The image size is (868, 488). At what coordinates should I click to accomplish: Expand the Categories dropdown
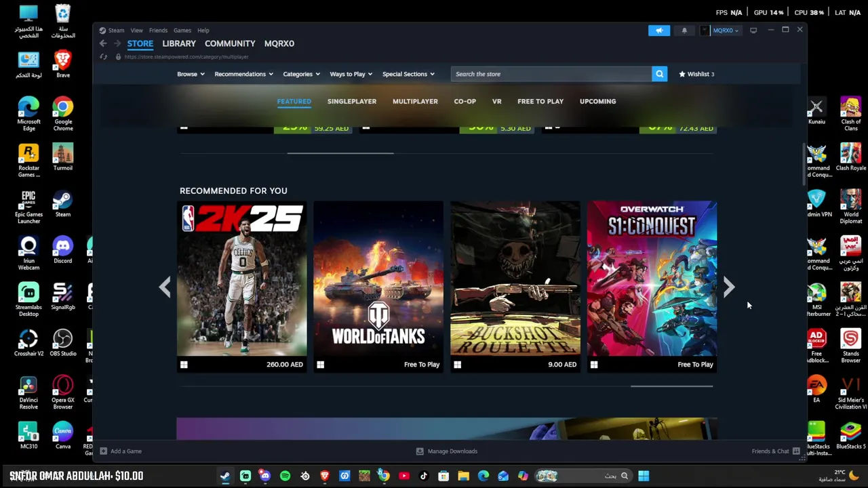301,74
